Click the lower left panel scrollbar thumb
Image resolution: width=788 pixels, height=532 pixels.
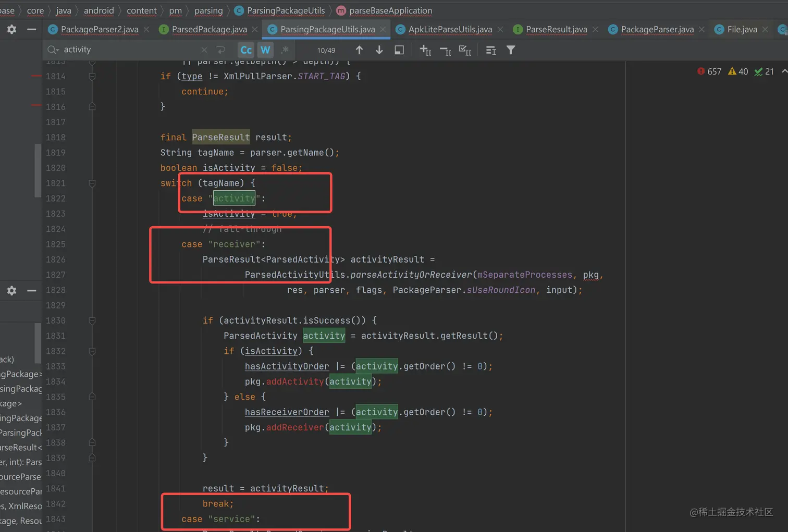[38, 343]
